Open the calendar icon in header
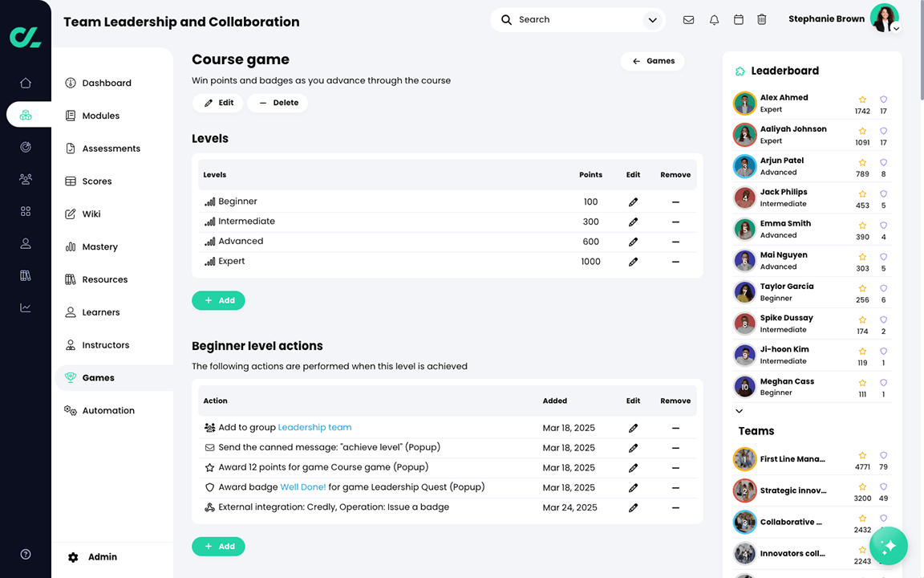Viewport: 924px width, 578px height. 739,20
